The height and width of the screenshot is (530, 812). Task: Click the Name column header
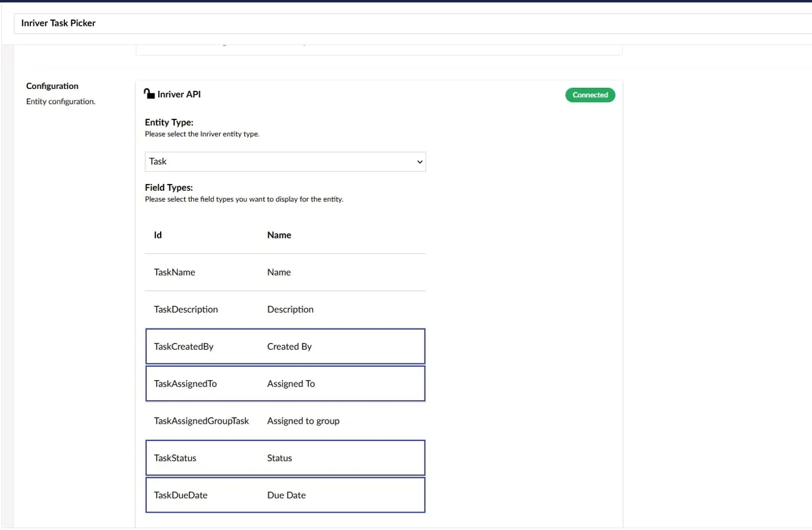pos(279,235)
